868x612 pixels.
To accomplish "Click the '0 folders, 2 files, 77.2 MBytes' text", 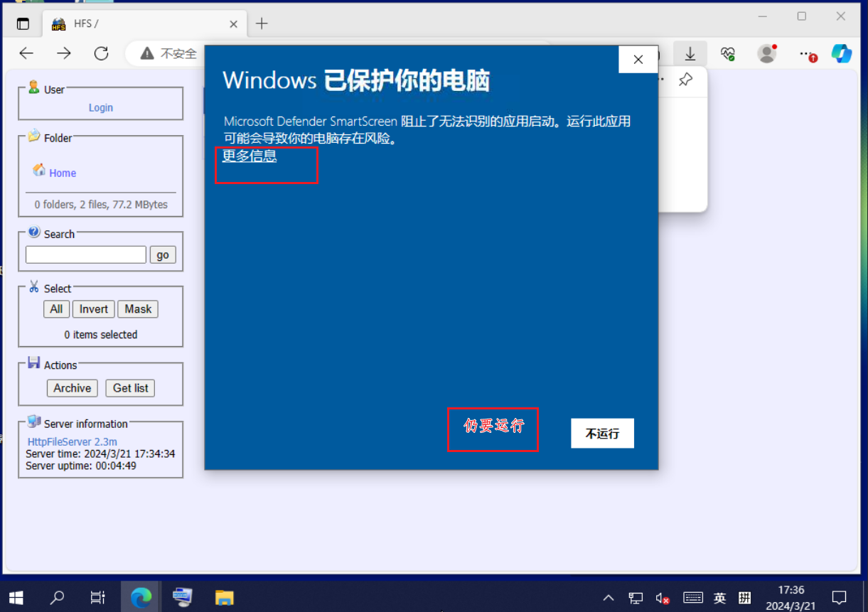I will [x=101, y=204].
